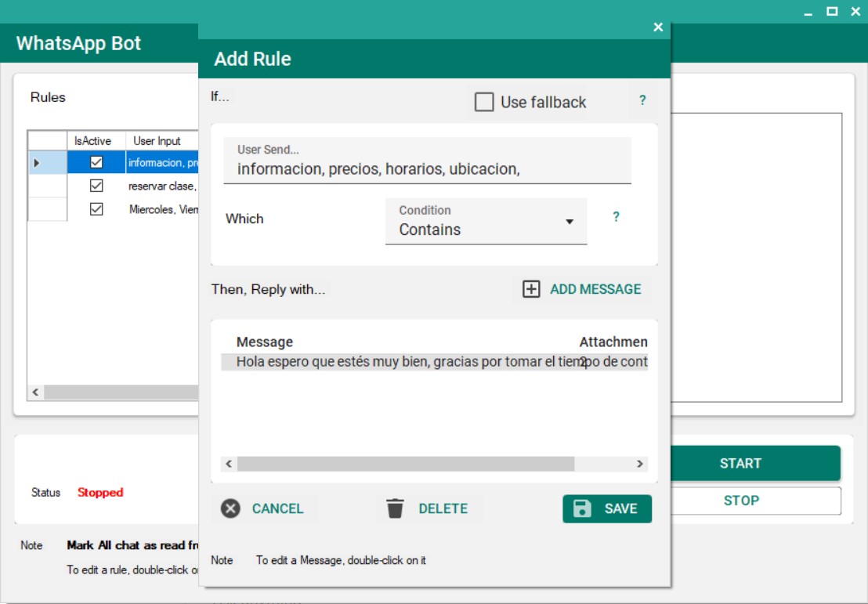Toggle IsActive for the Miercoles rule

(x=96, y=209)
